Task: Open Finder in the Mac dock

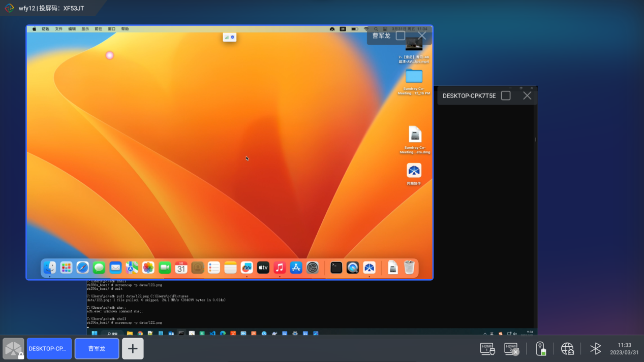Action: coord(50,268)
